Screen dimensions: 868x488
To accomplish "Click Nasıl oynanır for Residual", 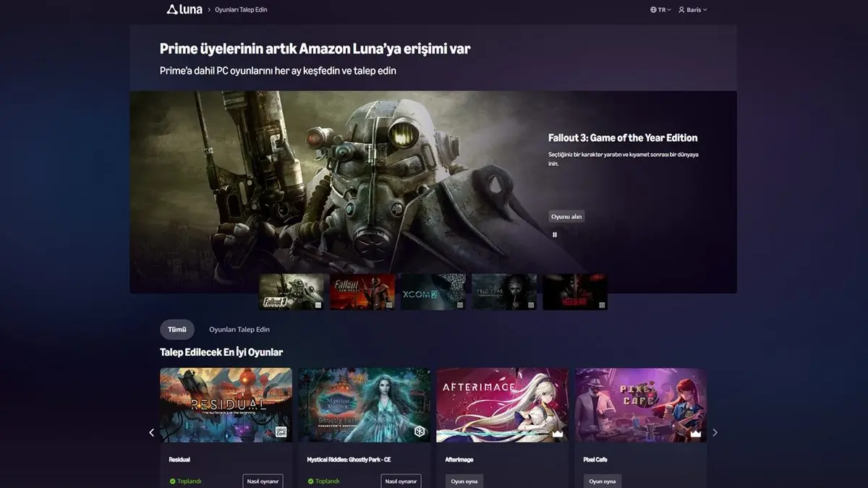I will tap(263, 481).
